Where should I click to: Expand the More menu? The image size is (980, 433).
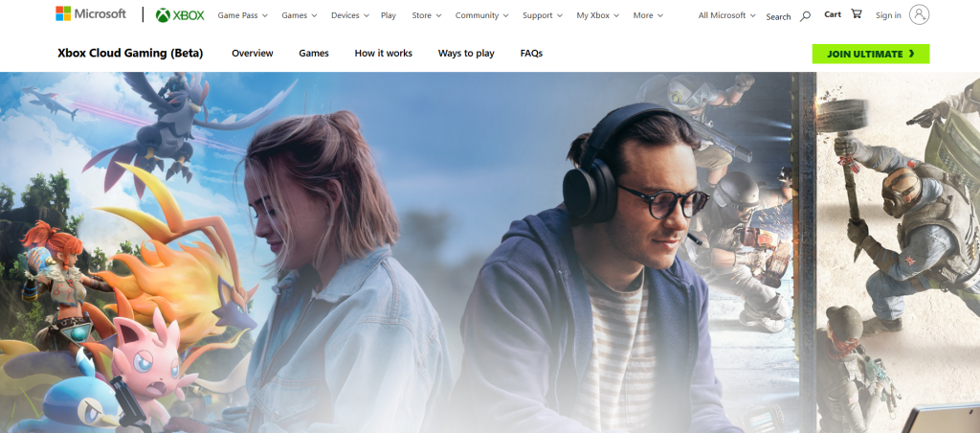click(x=648, y=15)
